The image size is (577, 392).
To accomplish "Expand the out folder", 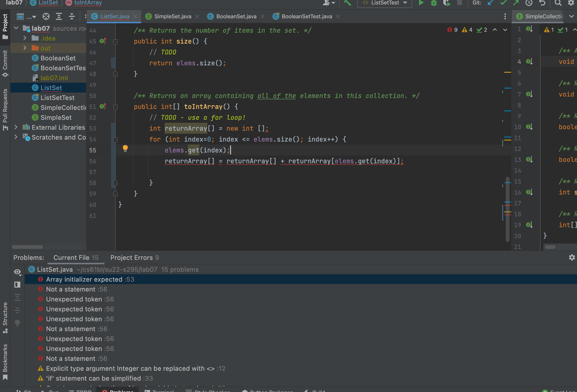I will coord(25,48).
